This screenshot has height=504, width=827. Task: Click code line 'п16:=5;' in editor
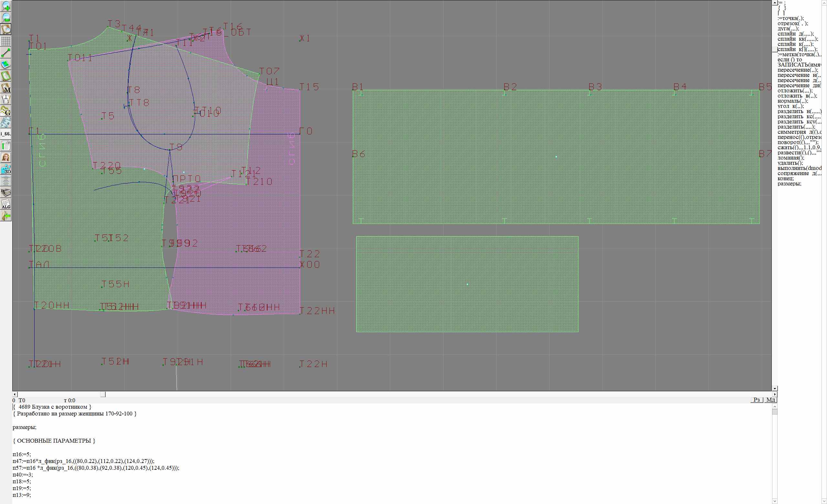click(x=22, y=454)
